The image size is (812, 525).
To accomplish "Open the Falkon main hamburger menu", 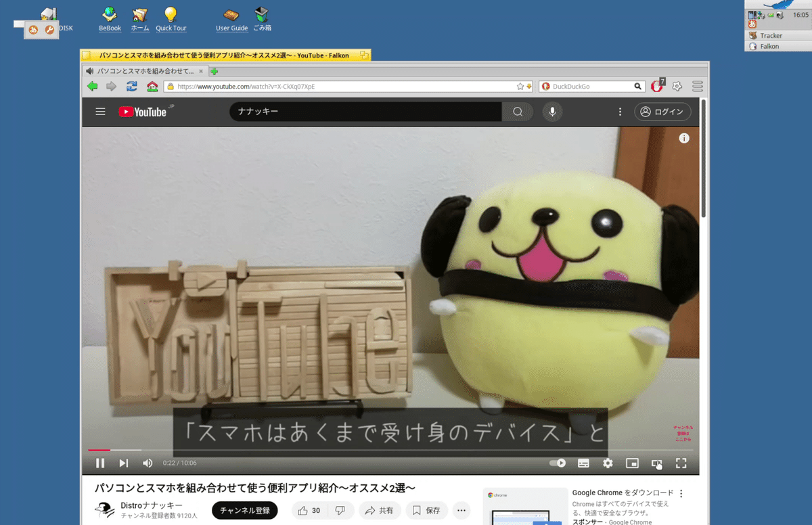I will point(698,86).
